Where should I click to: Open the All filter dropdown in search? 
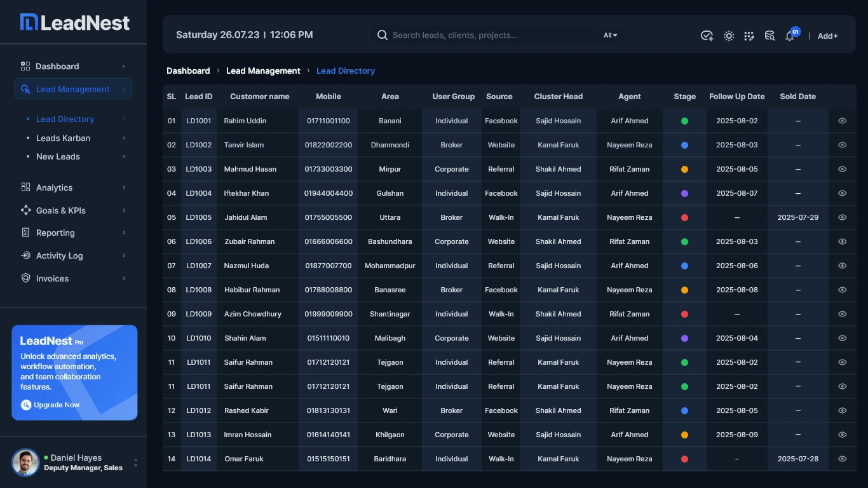611,36
